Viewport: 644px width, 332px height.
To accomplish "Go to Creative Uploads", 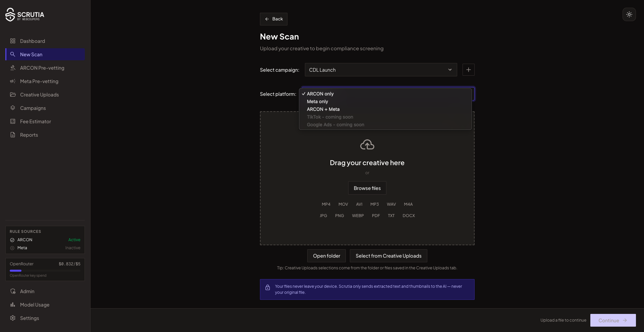I will click(45, 94).
